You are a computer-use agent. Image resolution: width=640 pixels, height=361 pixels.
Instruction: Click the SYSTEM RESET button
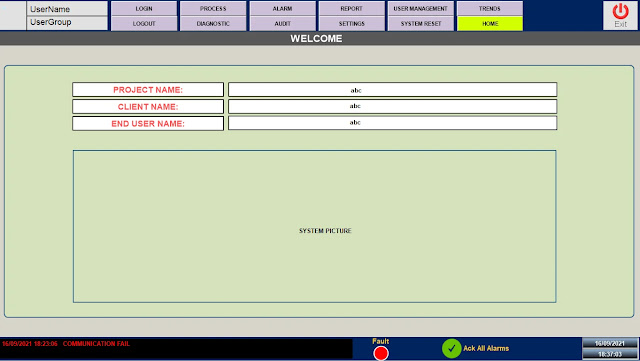point(421,24)
